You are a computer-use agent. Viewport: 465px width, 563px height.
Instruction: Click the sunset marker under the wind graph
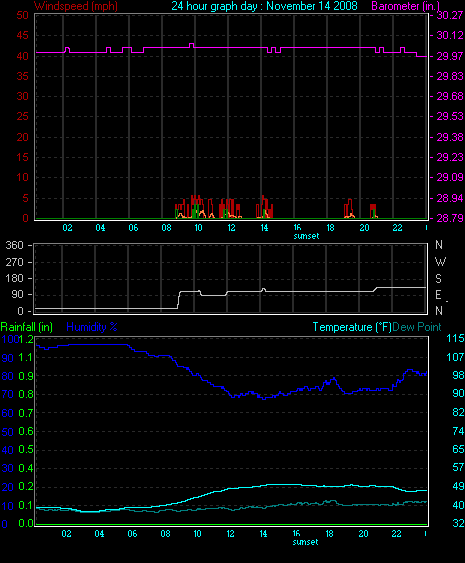[306, 236]
